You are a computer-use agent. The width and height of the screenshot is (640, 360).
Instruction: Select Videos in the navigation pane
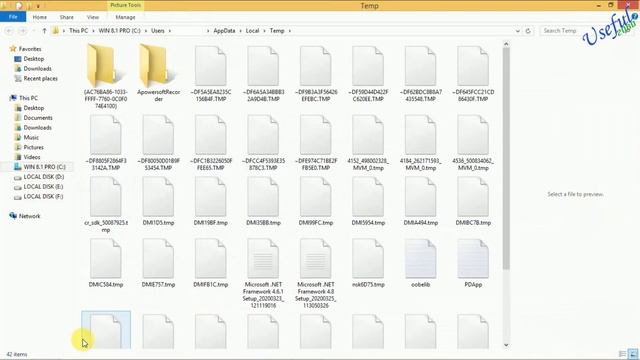(32, 157)
